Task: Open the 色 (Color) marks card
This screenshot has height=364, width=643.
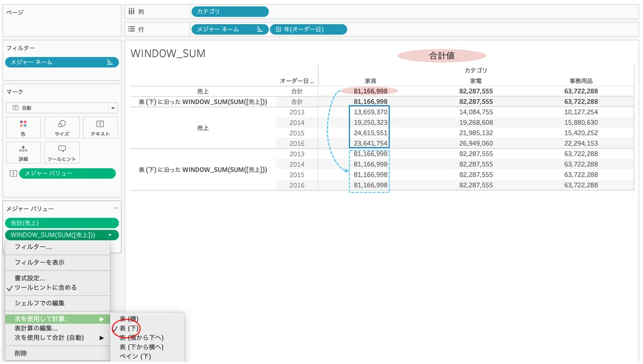Action: click(x=23, y=127)
